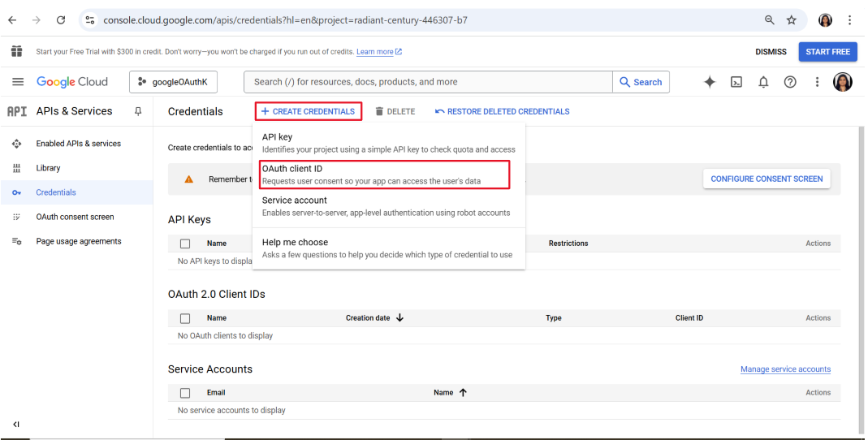Select all Service Accounts checkbox

185,393
